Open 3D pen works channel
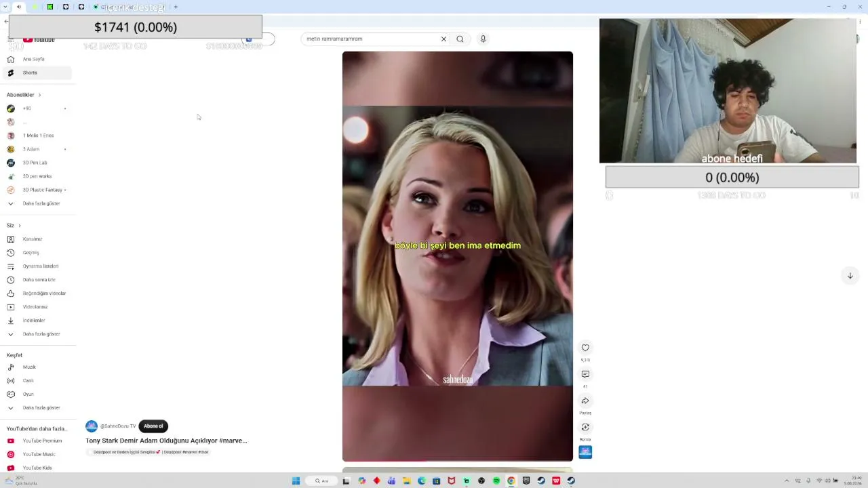Viewport: 868px width, 488px height. tap(37, 176)
